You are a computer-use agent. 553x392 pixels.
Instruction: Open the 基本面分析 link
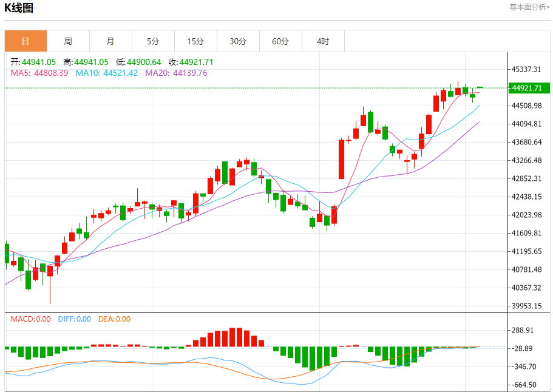[x=529, y=7]
